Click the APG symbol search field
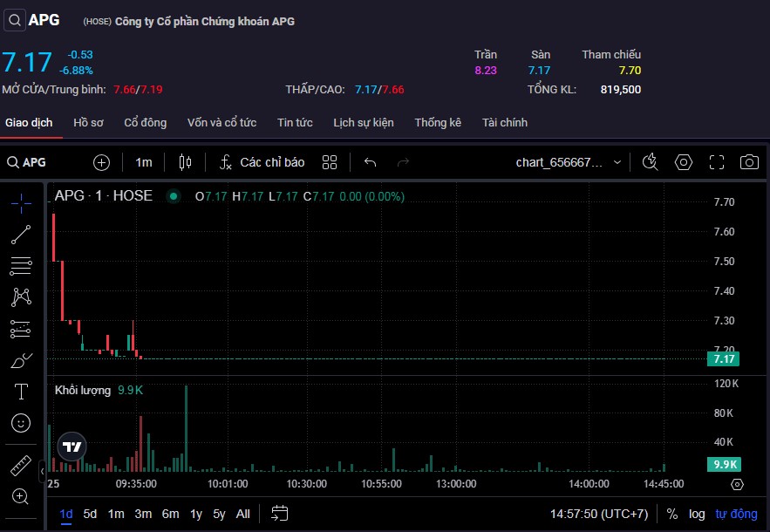 coord(35,162)
